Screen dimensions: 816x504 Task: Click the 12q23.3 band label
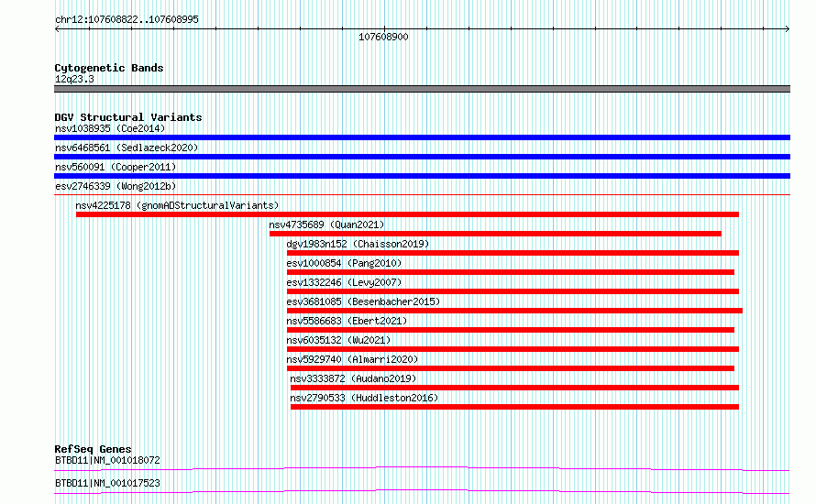[x=74, y=79]
